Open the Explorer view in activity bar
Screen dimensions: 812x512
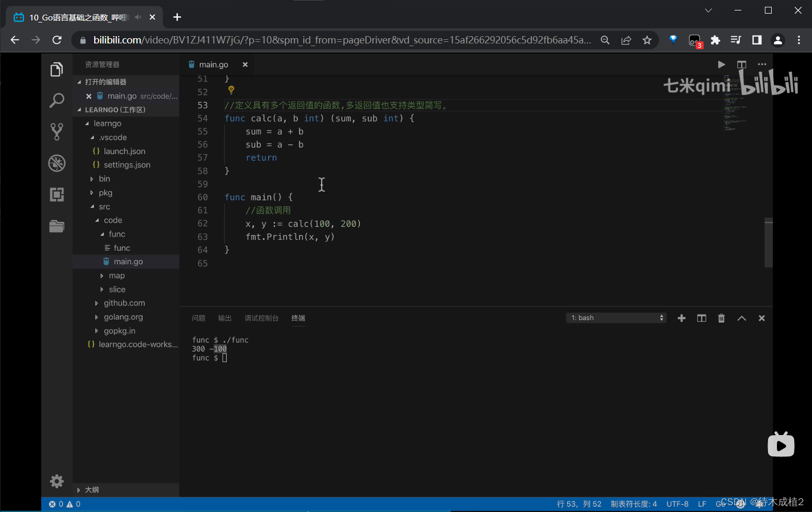click(x=57, y=69)
